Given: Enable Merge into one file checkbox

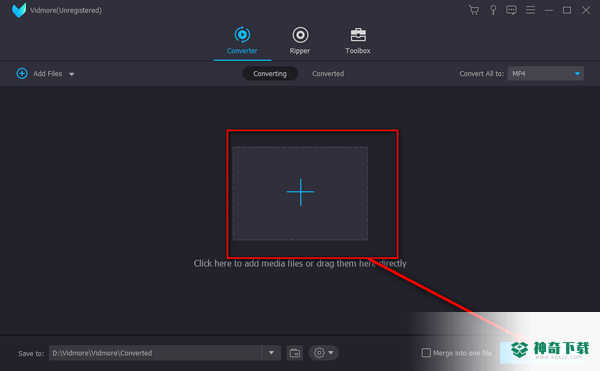Looking at the screenshot, I should (426, 353).
